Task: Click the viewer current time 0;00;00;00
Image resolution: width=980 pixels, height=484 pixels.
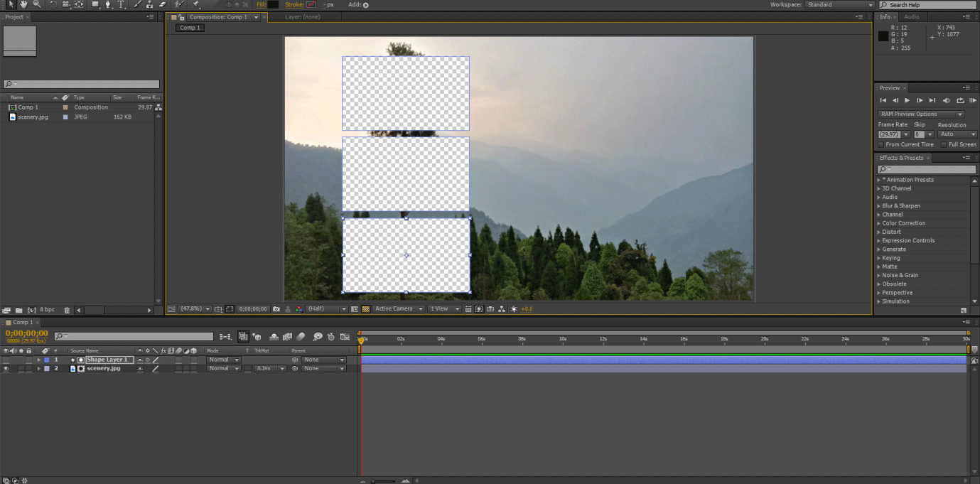Action: point(253,309)
